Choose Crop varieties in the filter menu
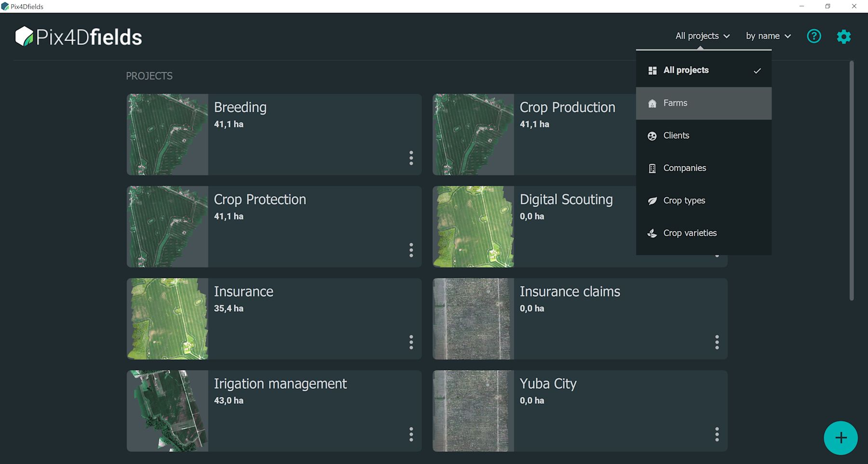Image resolution: width=868 pixels, height=464 pixels. click(x=690, y=233)
